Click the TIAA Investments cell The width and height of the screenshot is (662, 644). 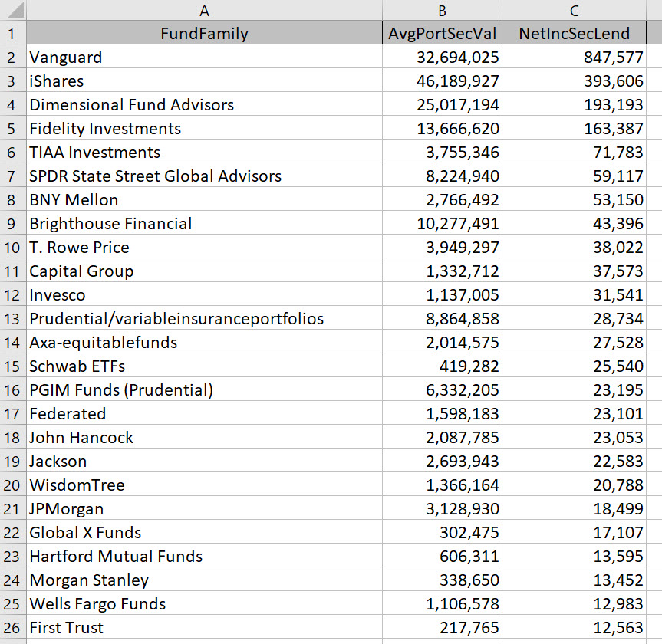[x=204, y=152]
